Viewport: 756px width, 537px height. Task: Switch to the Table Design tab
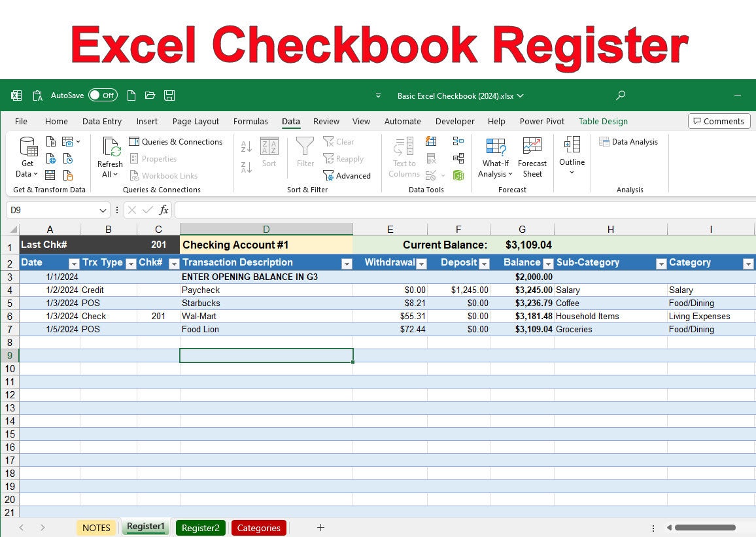[602, 121]
